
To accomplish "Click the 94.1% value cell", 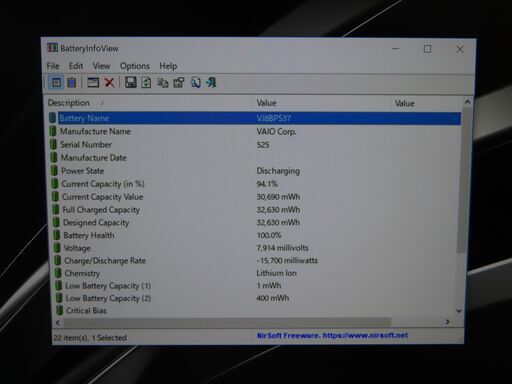I will click(x=267, y=184).
